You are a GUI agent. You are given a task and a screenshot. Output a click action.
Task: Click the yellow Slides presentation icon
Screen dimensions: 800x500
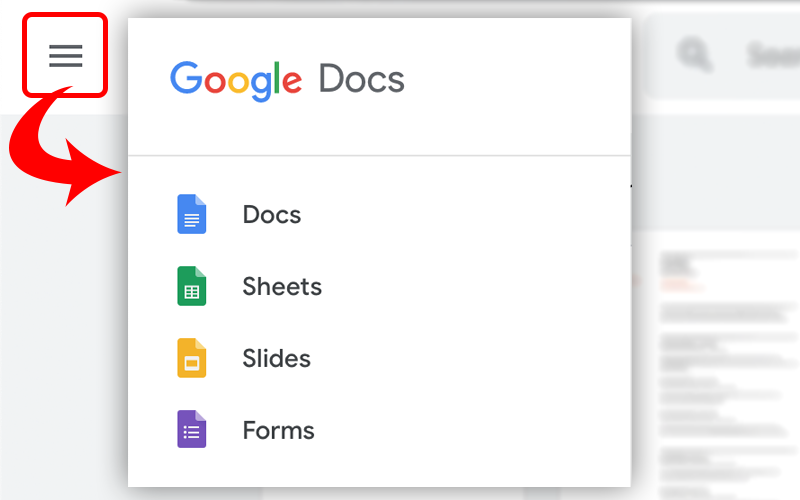point(191,358)
